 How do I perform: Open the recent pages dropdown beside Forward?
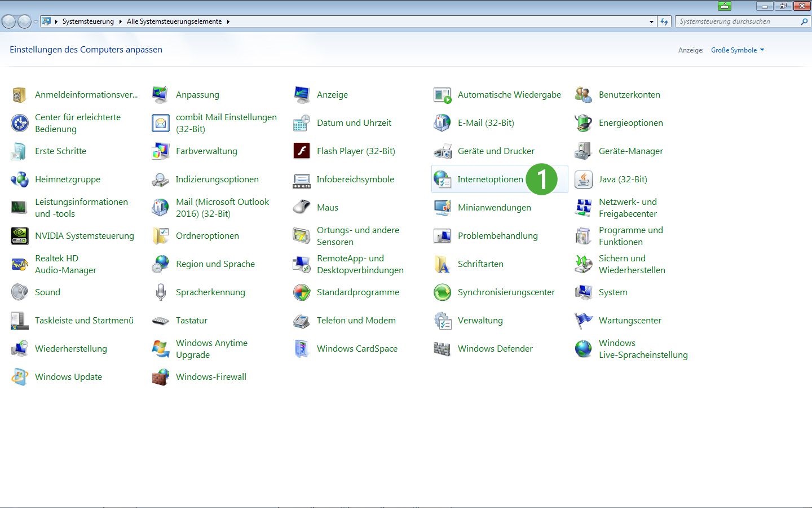pos(36,21)
